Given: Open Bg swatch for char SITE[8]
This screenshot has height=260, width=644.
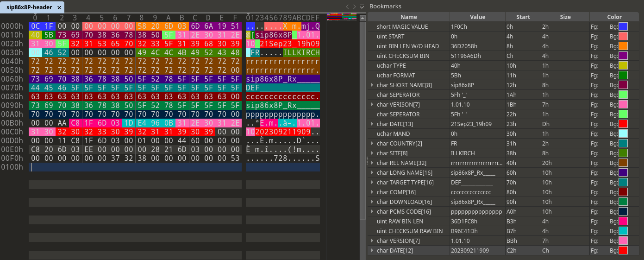Looking at the screenshot, I should coord(623,153).
